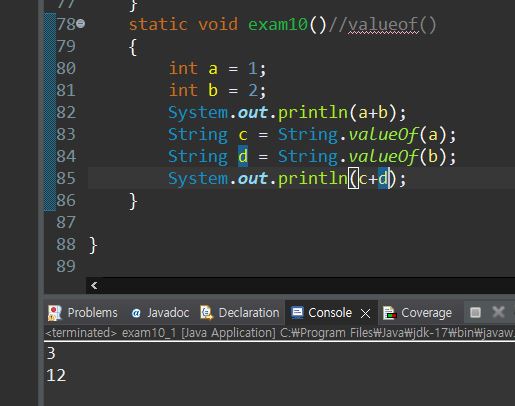This screenshot has width=515, height=406.
Task: Click console output line '3'
Action: coord(51,353)
